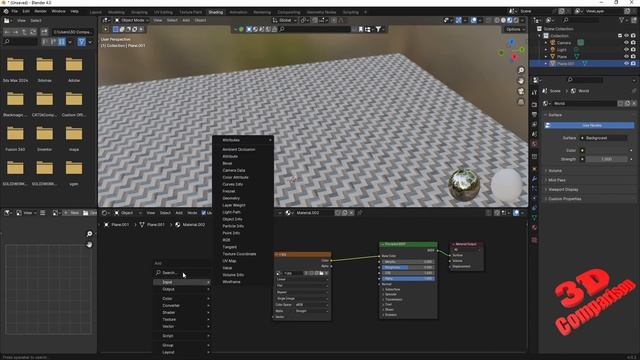Click the Blender logo menu icon
The height and width of the screenshot is (360, 640).
[x=6, y=11]
